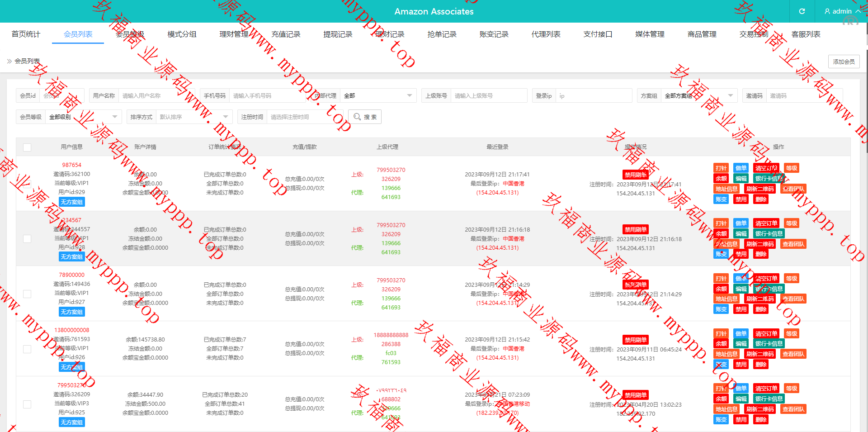Click 等级 for user 234567
Screen dimensions: 868x432
point(791,223)
